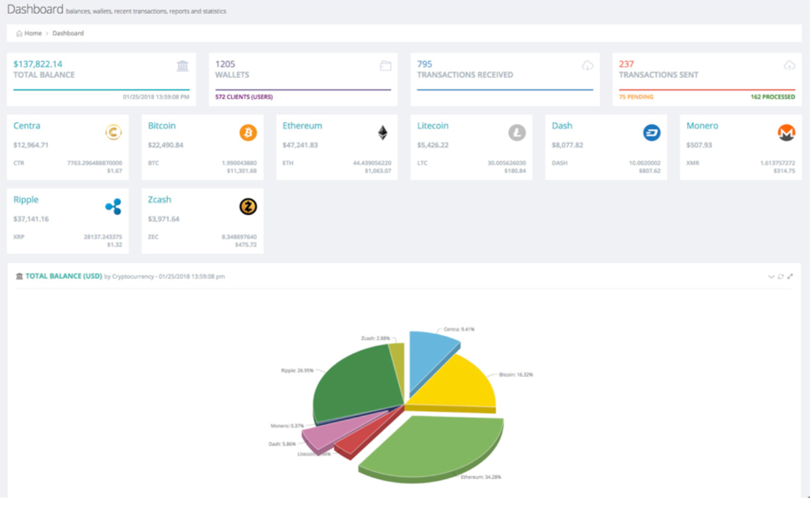This screenshot has height=514, width=812.
Task: Click the Centra gold coin icon
Action: pos(114,132)
